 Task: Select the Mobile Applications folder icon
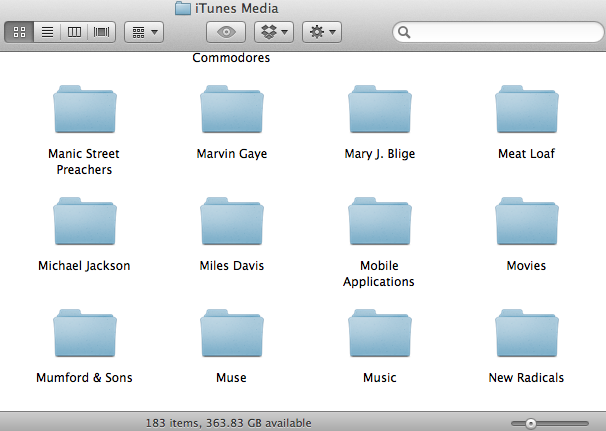click(380, 221)
